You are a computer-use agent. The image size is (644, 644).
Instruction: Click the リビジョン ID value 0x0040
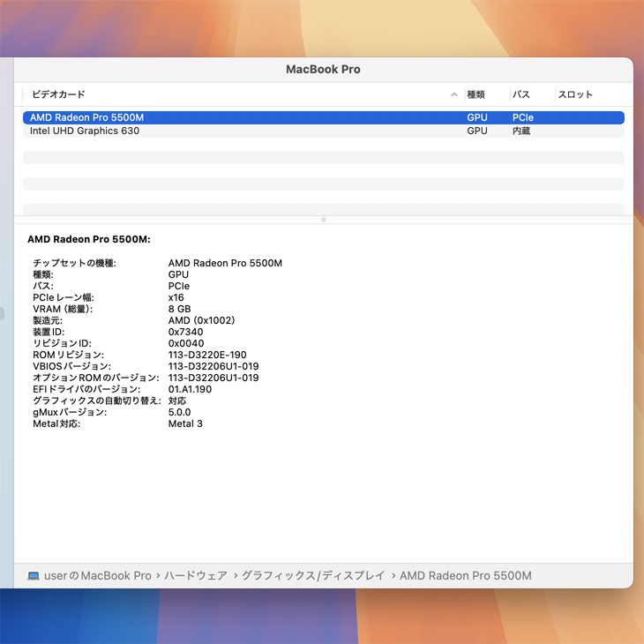click(186, 343)
